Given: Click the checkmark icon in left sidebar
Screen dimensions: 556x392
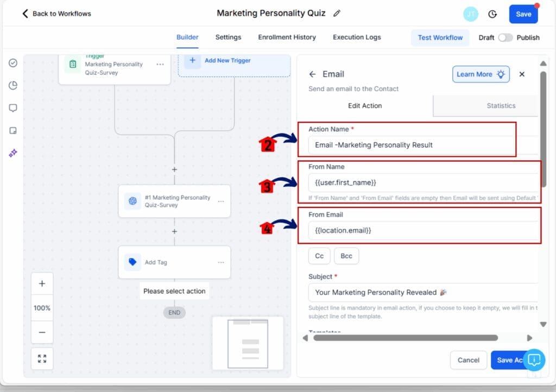Looking at the screenshot, I should 13,63.
